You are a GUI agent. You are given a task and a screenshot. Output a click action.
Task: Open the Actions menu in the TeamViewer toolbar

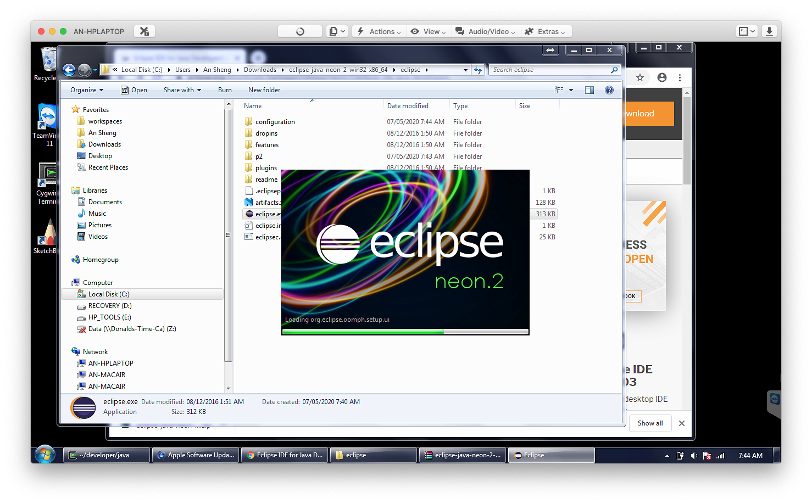coord(380,31)
